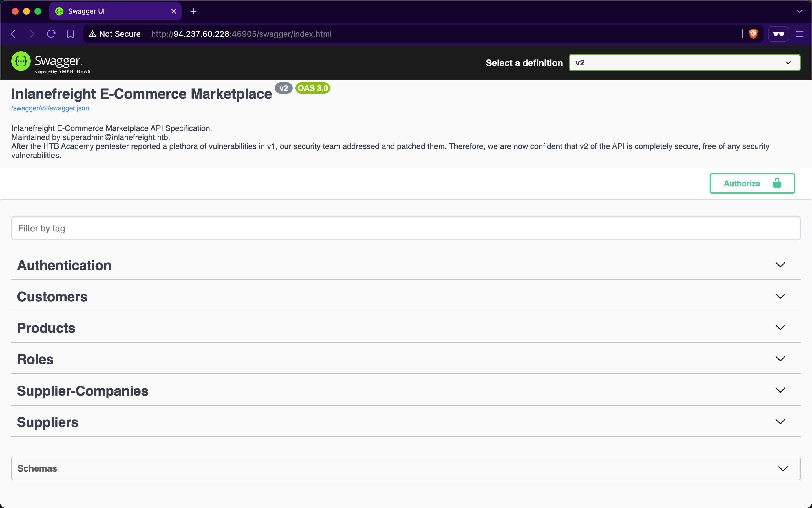Close the Swagger UI tab
812x508 pixels.
tap(173, 11)
